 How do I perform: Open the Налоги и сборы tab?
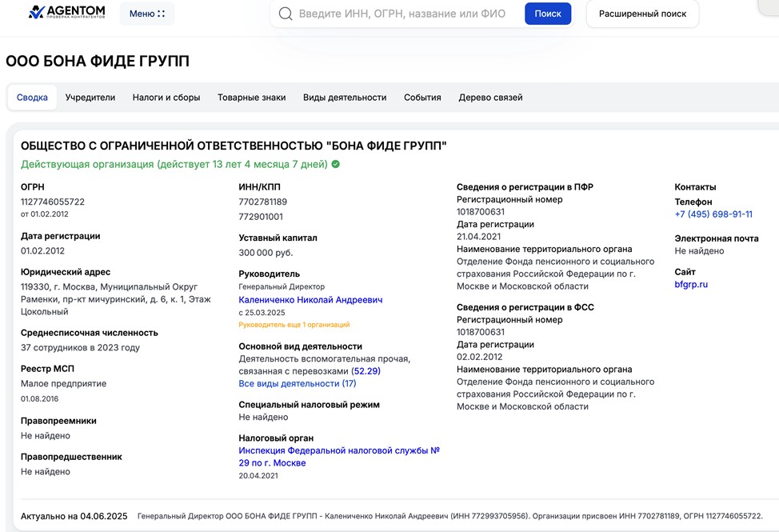166,98
